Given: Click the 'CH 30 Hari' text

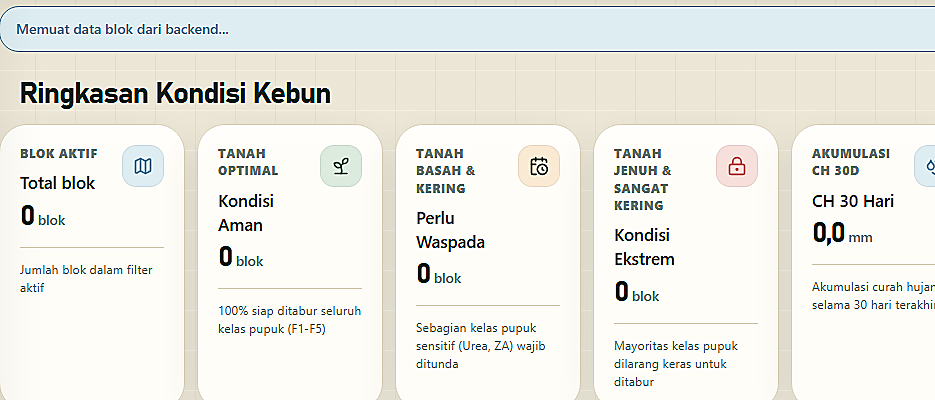Looking at the screenshot, I should coord(853,201).
